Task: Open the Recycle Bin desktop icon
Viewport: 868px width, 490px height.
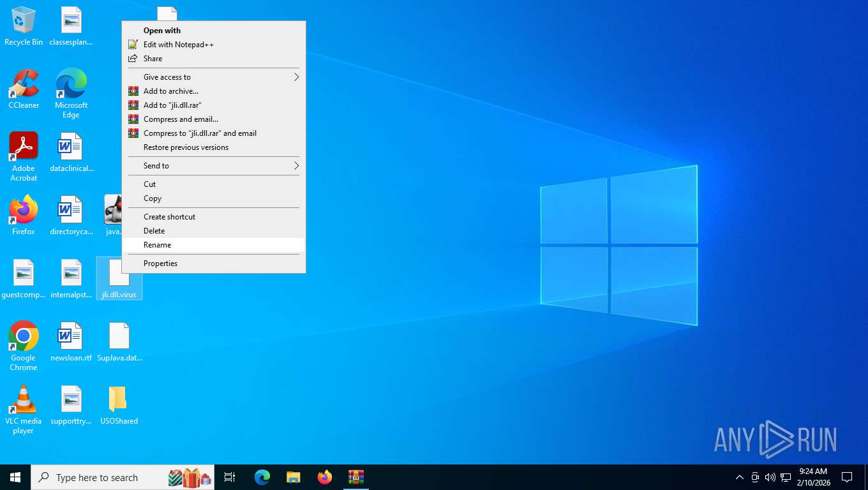Action: click(x=24, y=26)
